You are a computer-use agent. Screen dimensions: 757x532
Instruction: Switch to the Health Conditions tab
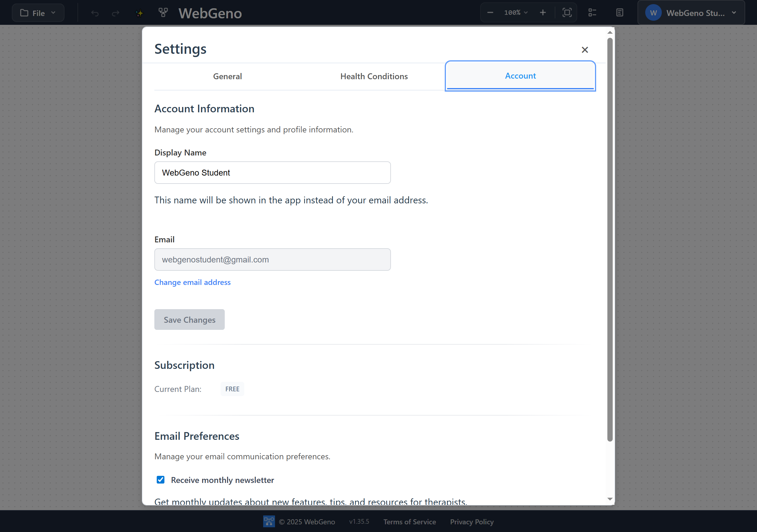(x=374, y=76)
